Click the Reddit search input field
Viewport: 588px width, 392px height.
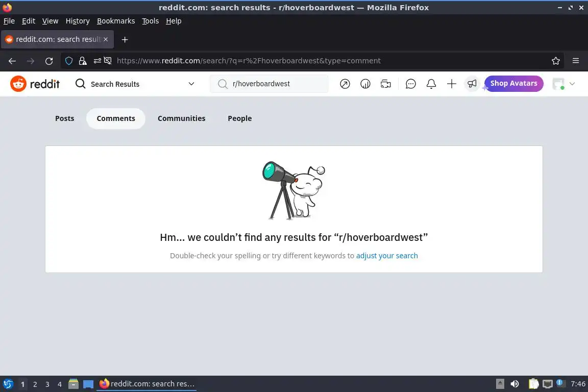[x=269, y=84]
